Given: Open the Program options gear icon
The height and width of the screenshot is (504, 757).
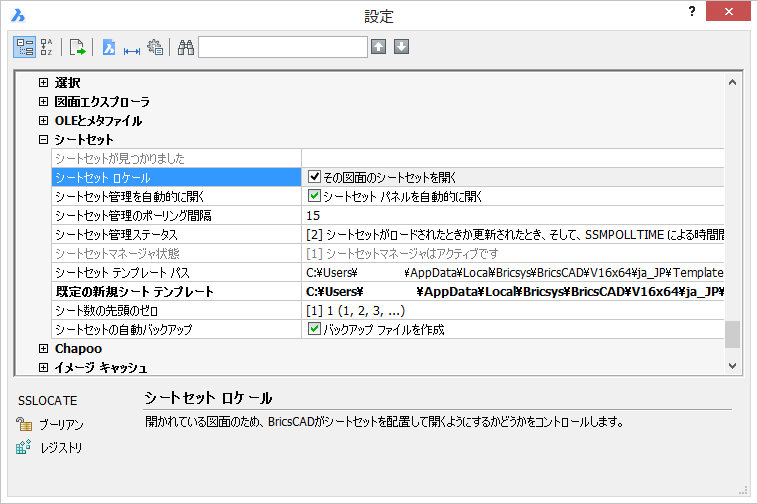Looking at the screenshot, I should (x=155, y=47).
